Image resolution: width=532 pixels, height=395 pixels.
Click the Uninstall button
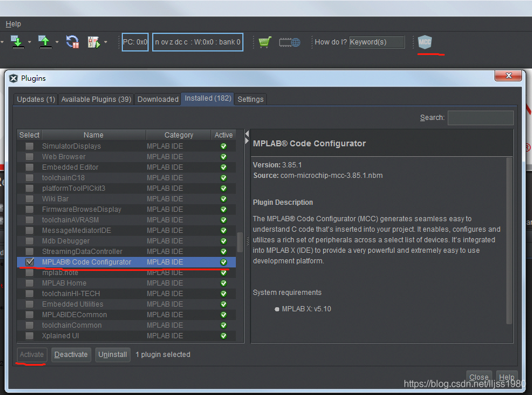pyautogui.click(x=112, y=355)
